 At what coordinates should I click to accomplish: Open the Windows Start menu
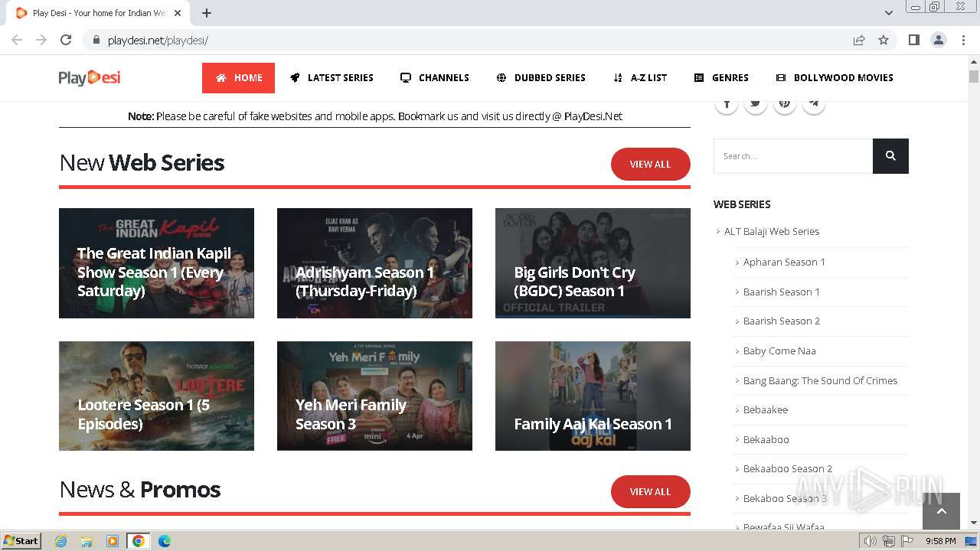click(21, 541)
